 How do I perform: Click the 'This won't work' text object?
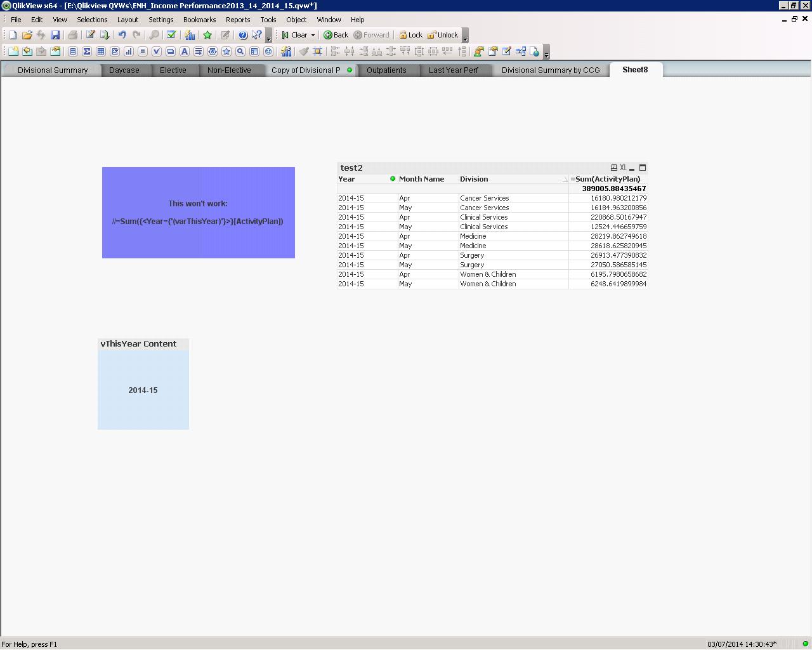(x=199, y=213)
